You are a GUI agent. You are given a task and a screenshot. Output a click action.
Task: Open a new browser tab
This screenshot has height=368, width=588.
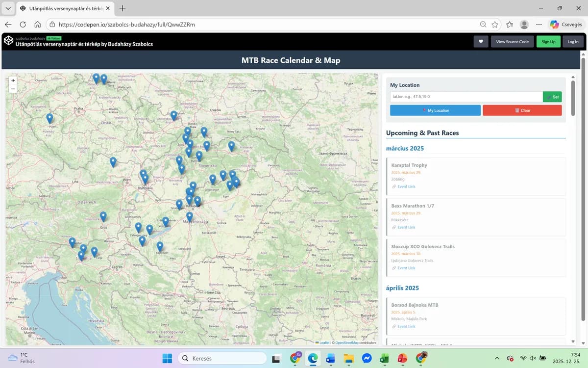122,8
